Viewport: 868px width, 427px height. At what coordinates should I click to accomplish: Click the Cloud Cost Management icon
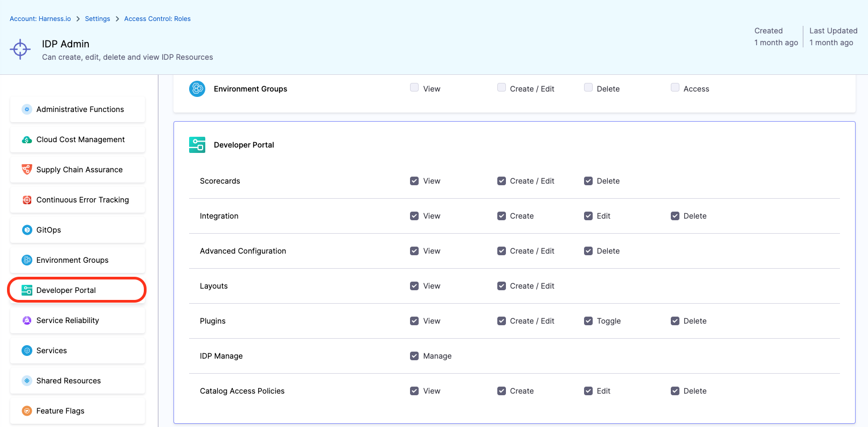[x=27, y=140]
